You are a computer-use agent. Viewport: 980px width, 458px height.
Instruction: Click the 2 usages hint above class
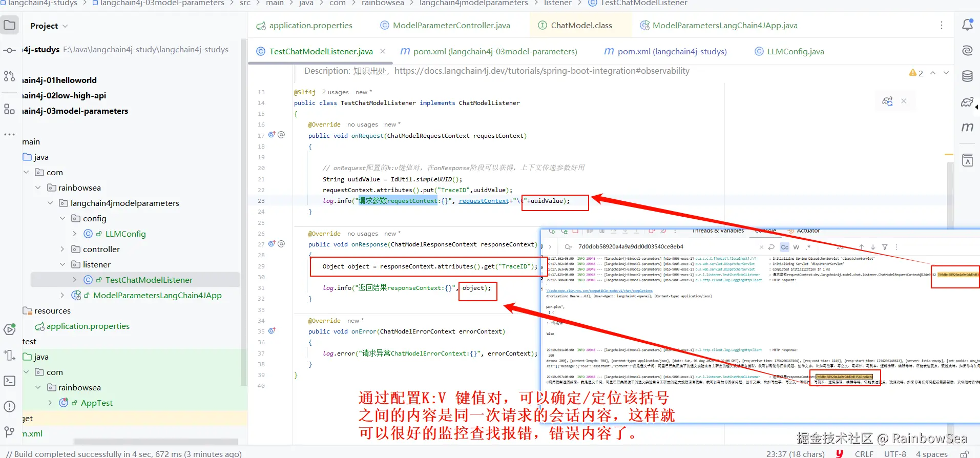(335, 92)
